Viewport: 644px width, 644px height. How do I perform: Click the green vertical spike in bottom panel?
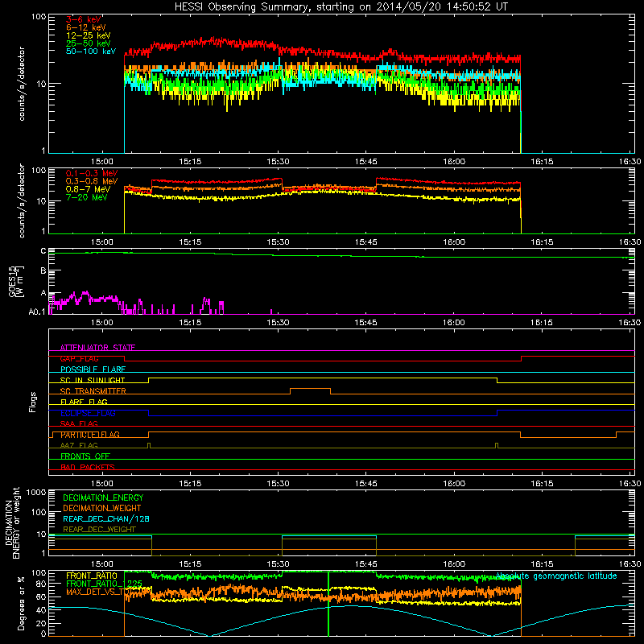328,604
